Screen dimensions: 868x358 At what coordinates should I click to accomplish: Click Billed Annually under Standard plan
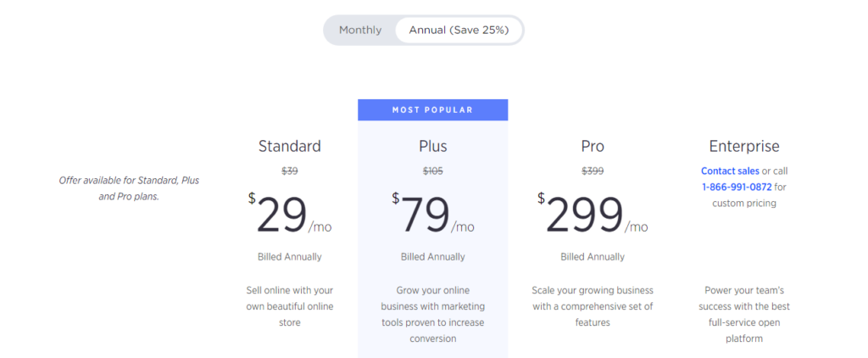coord(290,256)
